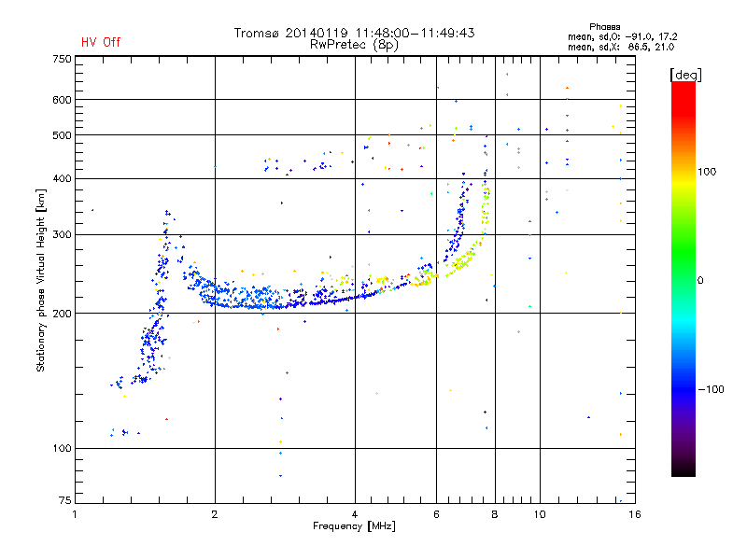Click the x-axis tick label '8'

[495, 514]
